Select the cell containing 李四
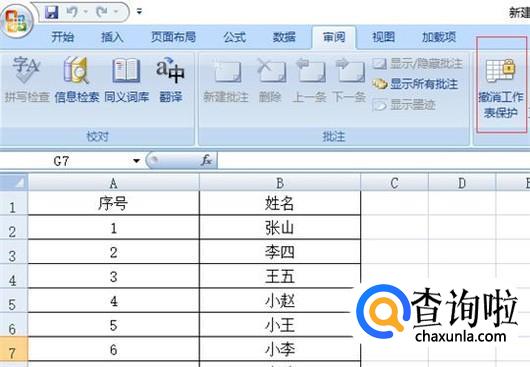 280,252
